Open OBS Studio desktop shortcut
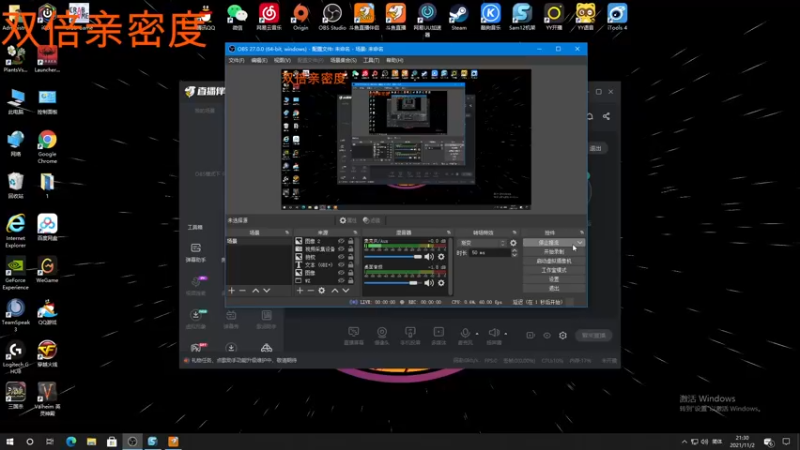Image resolution: width=800 pixels, height=450 pixels. coord(332,17)
